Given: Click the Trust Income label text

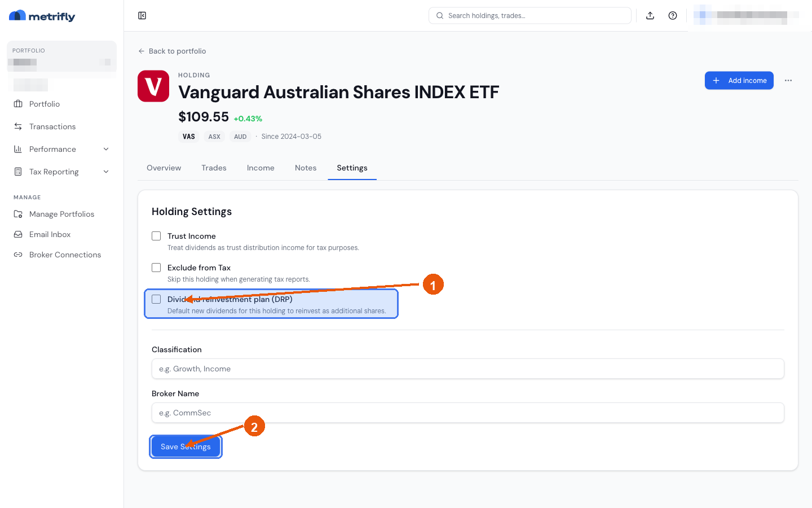Looking at the screenshot, I should click(192, 236).
